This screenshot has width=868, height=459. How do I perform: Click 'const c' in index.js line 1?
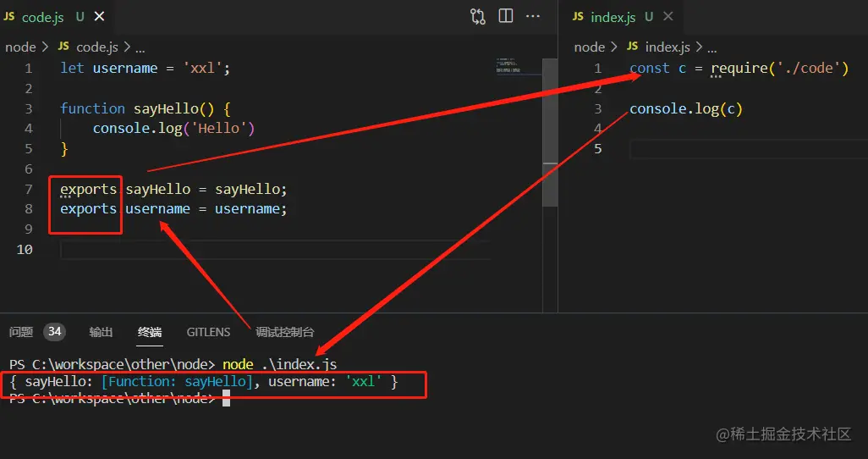(x=657, y=69)
